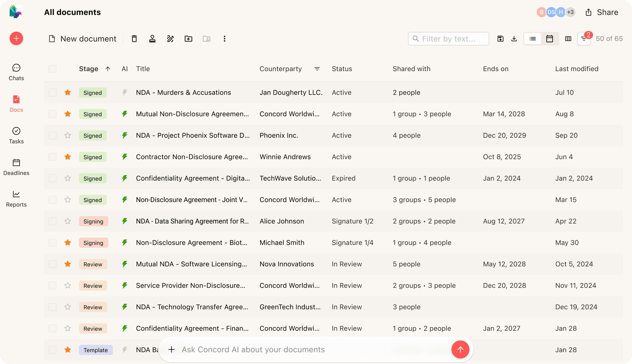Open Counterparty column filter icon

tap(317, 69)
